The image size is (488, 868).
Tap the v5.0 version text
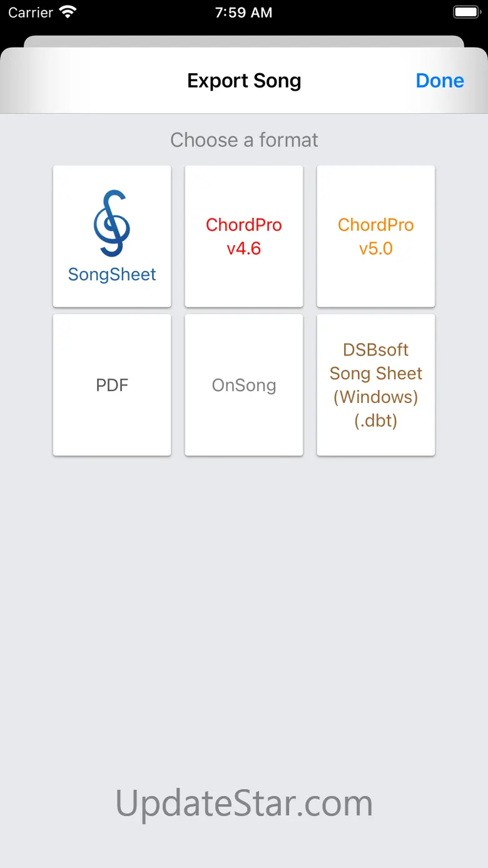[376, 248]
